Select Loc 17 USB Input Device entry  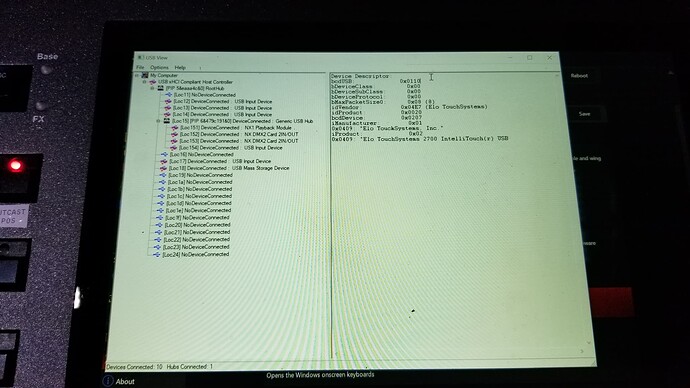(x=220, y=161)
